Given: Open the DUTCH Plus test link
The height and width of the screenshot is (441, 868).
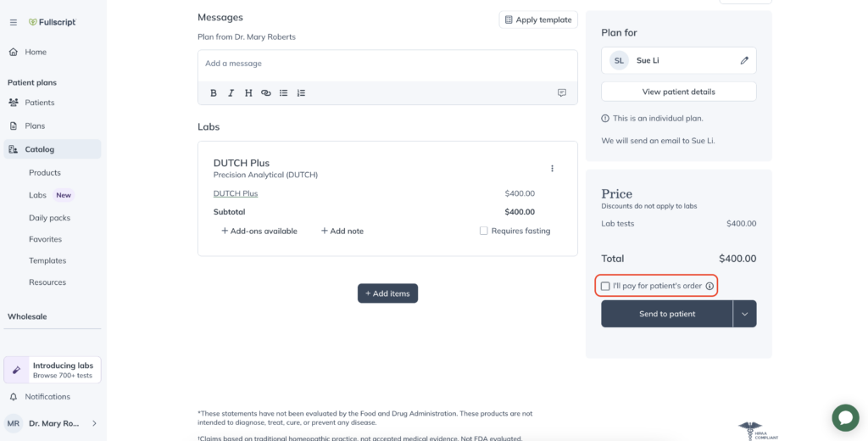Looking at the screenshot, I should click(x=236, y=194).
